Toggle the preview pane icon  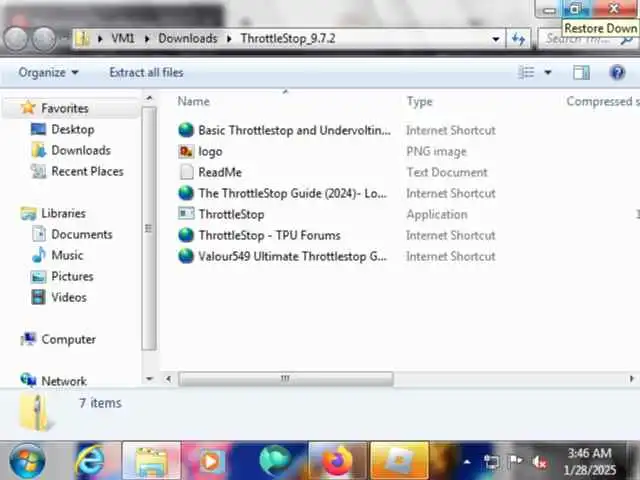point(581,73)
